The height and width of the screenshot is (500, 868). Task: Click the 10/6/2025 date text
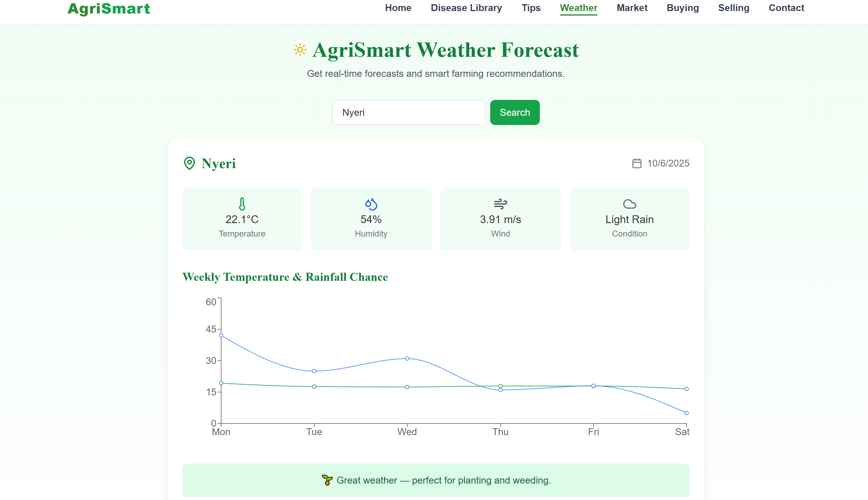668,163
